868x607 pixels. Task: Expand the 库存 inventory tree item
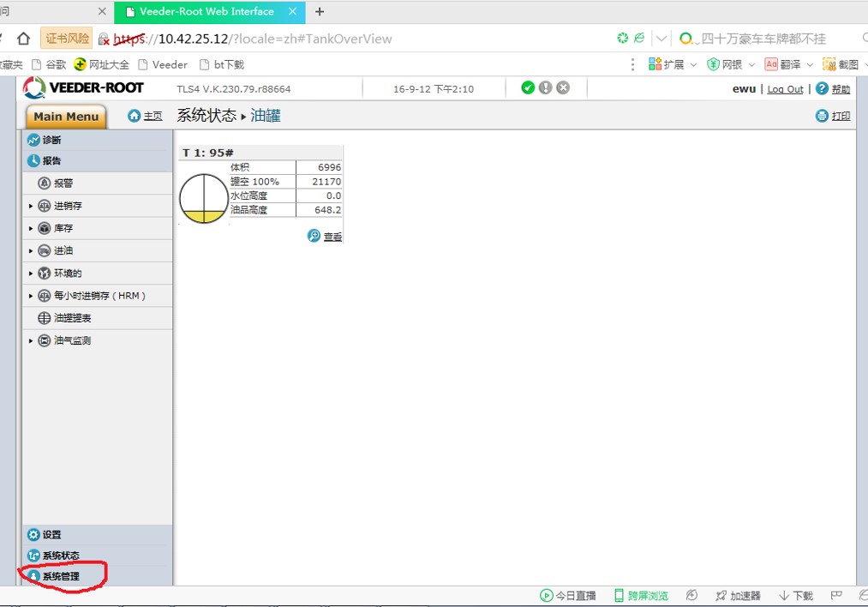[32, 228]
